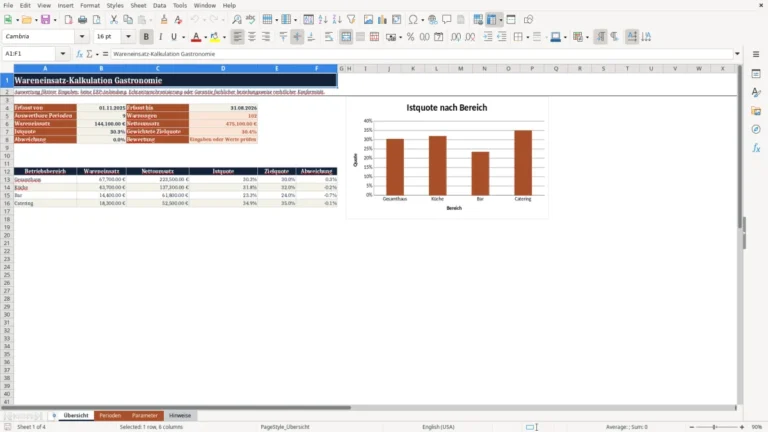
Task: Toggle the AutoFilter funnel icon
Action: click(351, 20)
